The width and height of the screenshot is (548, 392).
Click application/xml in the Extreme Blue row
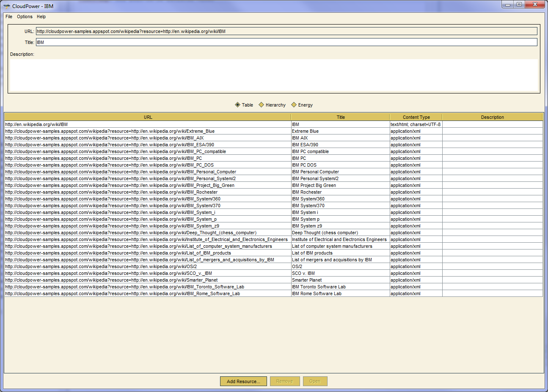point(416,131)
